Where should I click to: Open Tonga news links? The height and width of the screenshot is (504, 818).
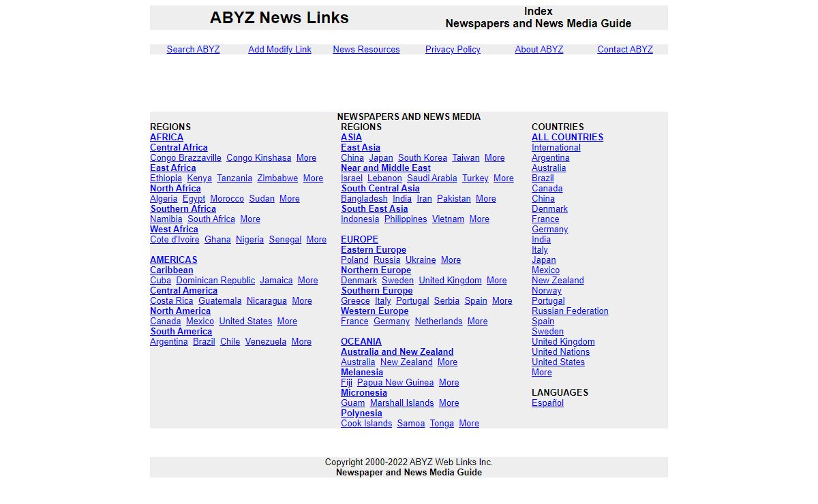point(442,423)
